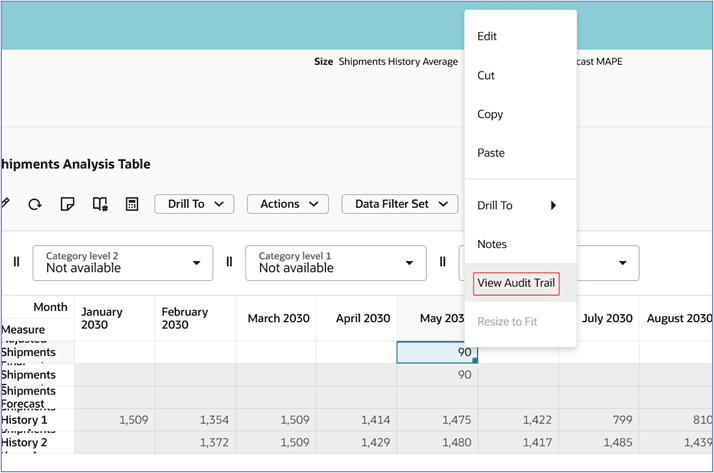Viewport: 714px width, 473px height.
Task: Open the calculator icon in toolbar
Action: click(132, 204)
